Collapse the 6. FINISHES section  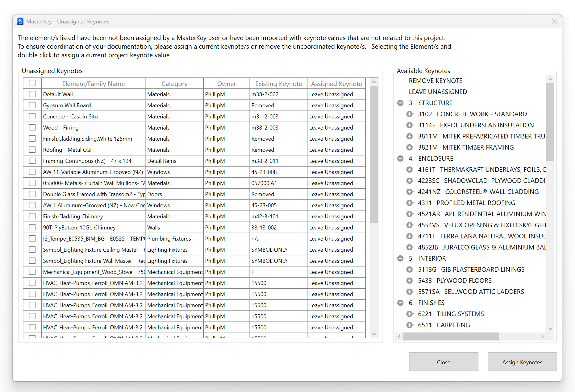400,303
